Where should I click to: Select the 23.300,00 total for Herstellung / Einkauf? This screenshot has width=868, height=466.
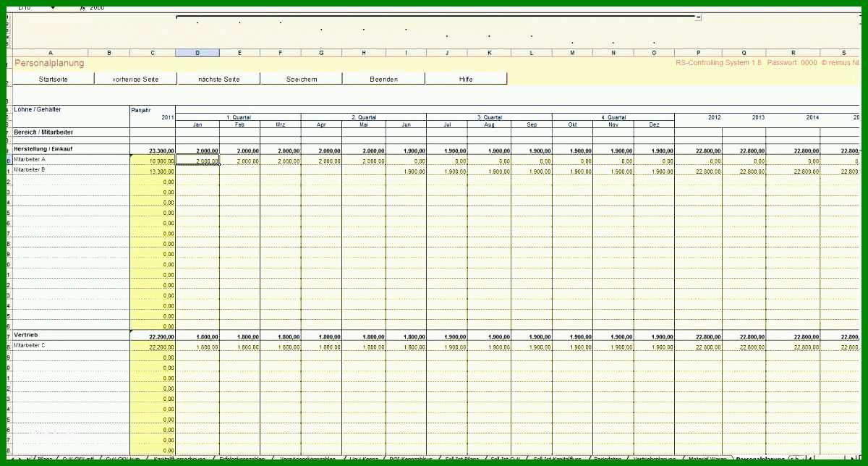[x=153, y=151]
